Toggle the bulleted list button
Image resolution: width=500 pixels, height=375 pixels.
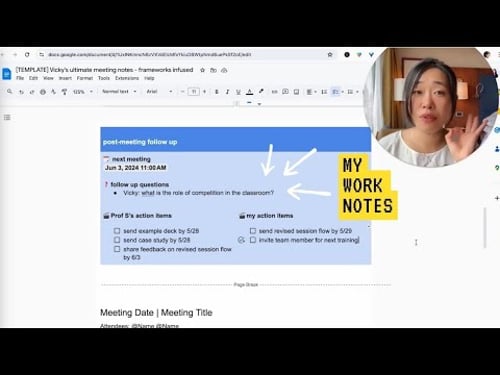point(350,92)
